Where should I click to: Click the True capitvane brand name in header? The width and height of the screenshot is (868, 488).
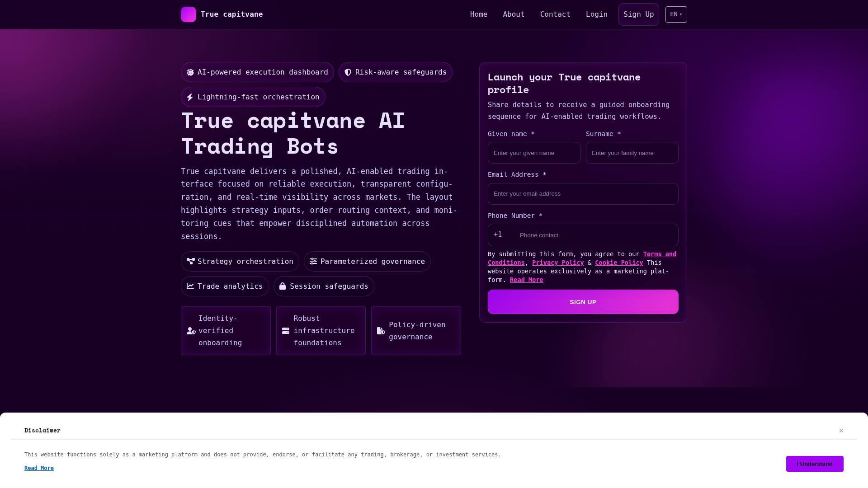[x=231, y=14]
